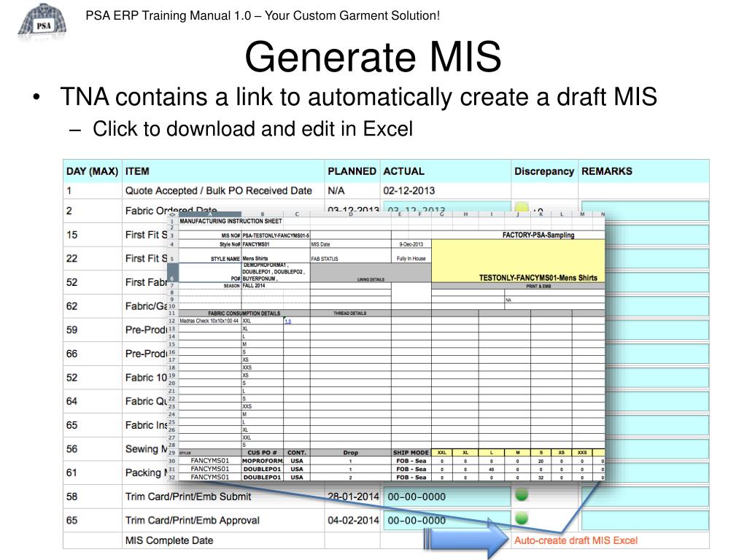Click the green status dot for Trim Card/Print/Emb Submit
The height and width of the screenshot is (560, 747).
tap(522, 495)
